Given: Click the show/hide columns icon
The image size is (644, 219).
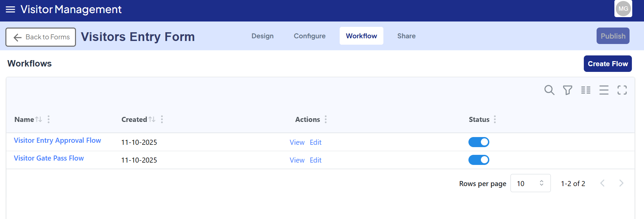Looking at the screenshot, I should point(585,90).
